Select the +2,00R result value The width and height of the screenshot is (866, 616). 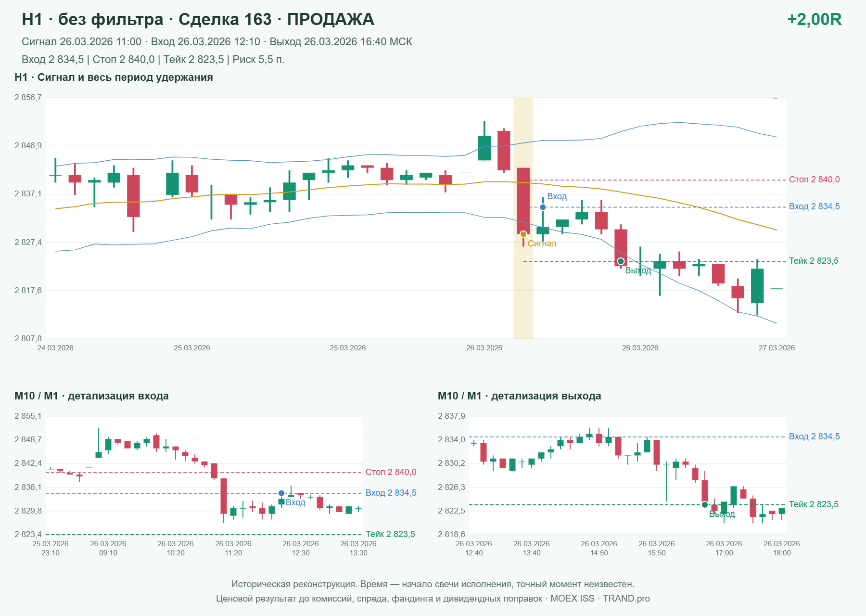coord(814,19)
